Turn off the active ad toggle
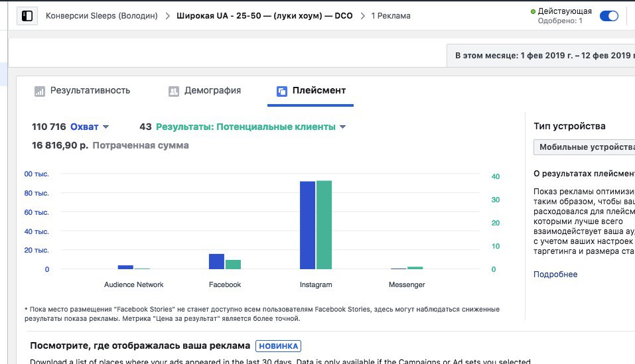Image resolution: width=635 pixels, height=364 pixels. (608, 16)
